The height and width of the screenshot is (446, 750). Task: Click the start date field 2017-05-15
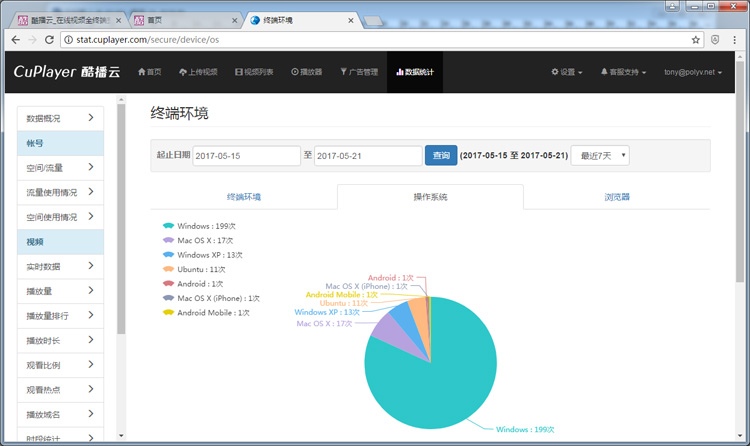pyautogui.click(x=246, y=156)
